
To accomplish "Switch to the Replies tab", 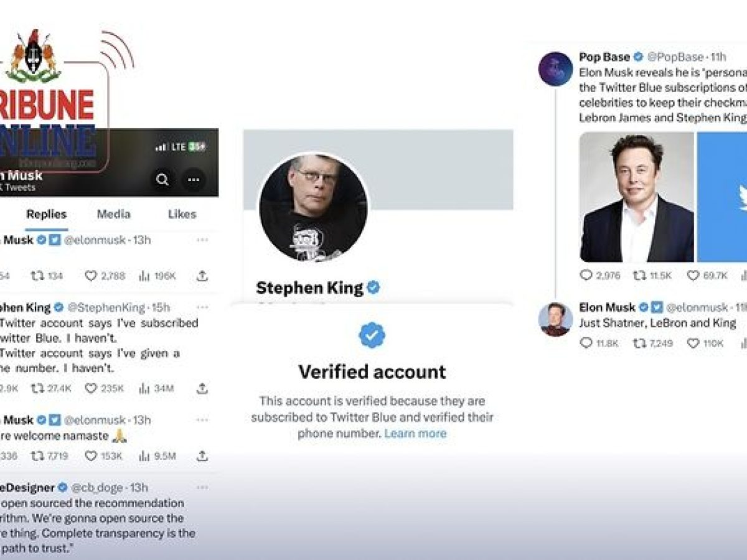I will (x=46, y=214).
